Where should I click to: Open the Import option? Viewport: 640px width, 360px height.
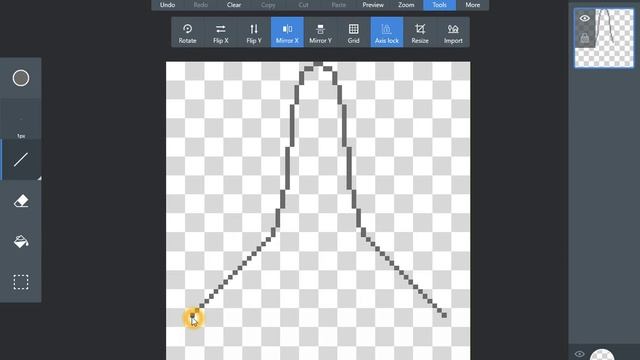click(x=453, y=32)
